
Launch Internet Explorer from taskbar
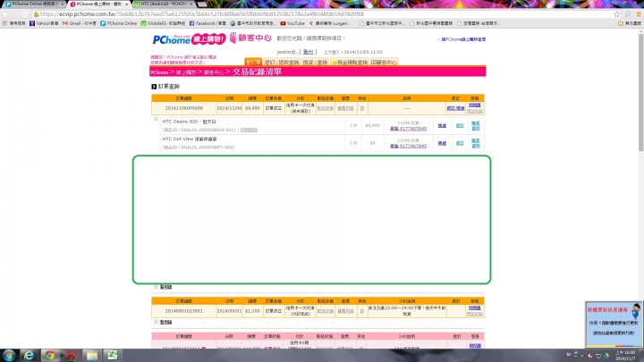click(x=29, y=355)
